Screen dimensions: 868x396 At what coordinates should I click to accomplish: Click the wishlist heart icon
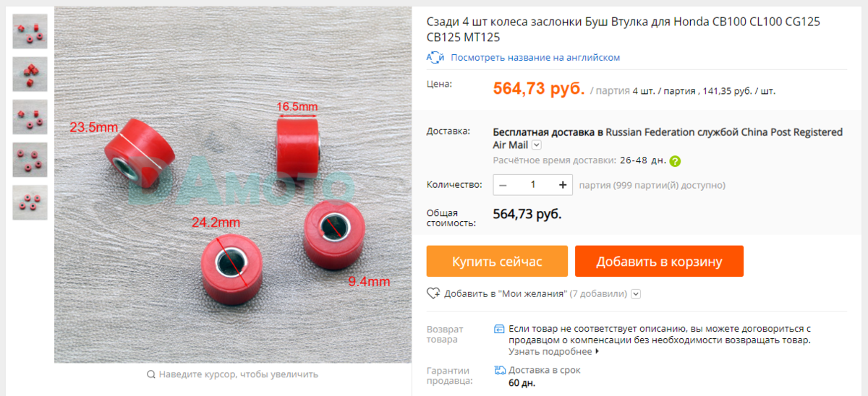[x=433, y=293]
